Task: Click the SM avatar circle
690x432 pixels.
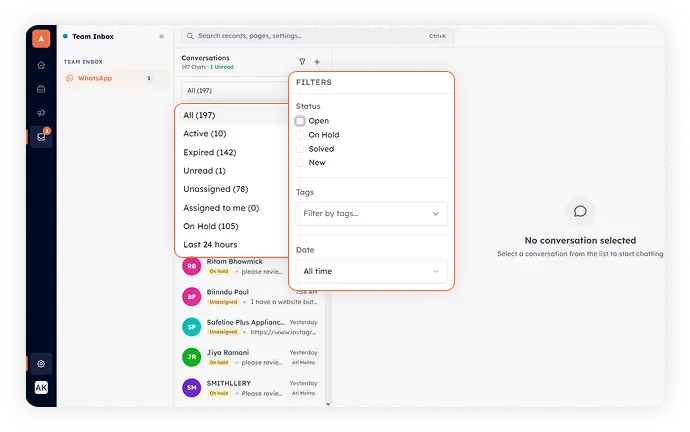Action: click(191, 388)
